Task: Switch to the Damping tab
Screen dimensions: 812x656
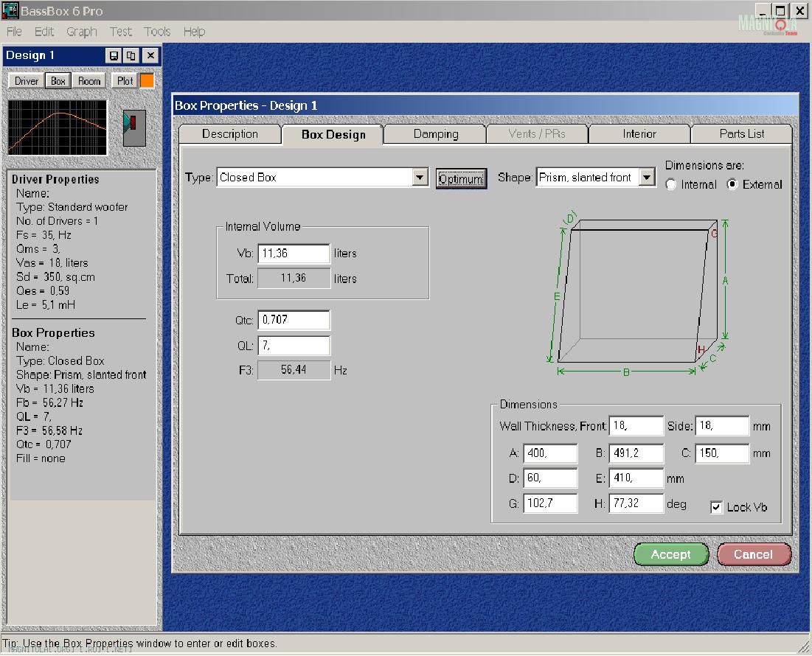Action: (x=436, y=134)
